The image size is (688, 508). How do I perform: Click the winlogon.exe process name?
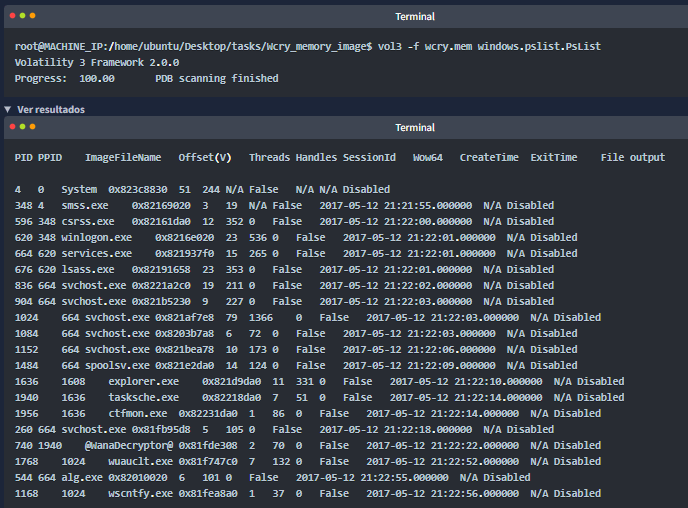(97, 238)
